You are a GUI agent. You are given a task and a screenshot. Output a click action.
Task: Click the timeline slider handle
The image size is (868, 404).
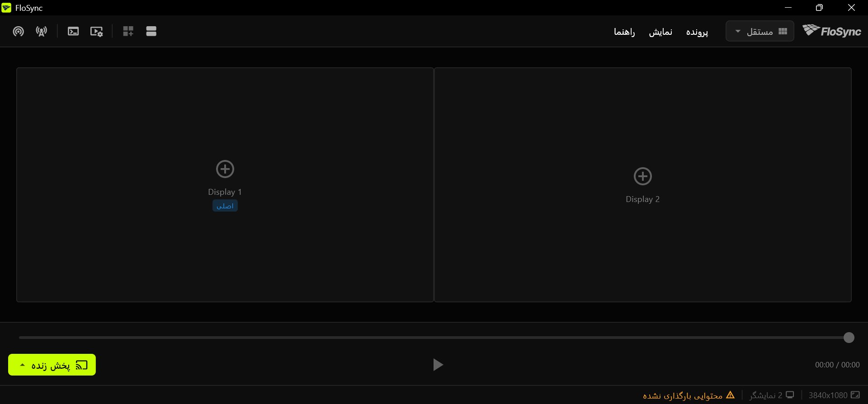pos(849,338)
